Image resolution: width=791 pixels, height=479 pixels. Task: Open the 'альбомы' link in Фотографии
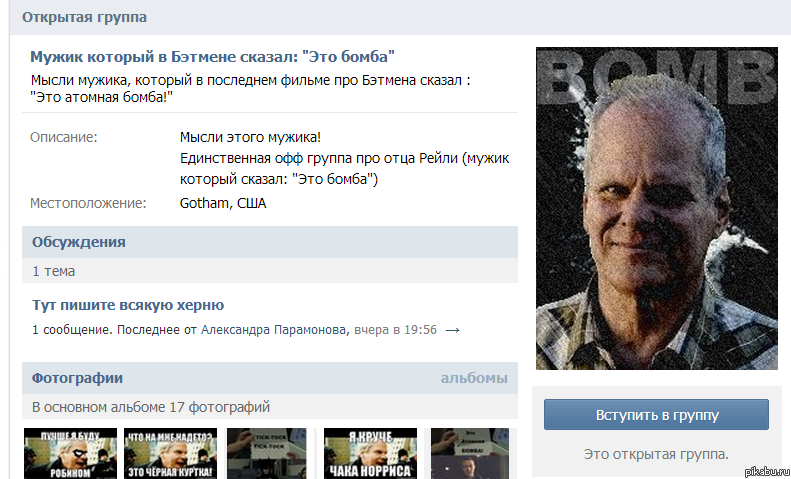coord(474,378)
